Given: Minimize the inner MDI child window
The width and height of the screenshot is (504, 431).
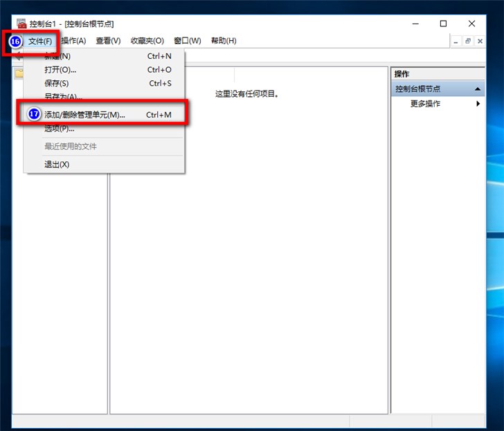Looking at the screenshot, I should click(456, 42).
